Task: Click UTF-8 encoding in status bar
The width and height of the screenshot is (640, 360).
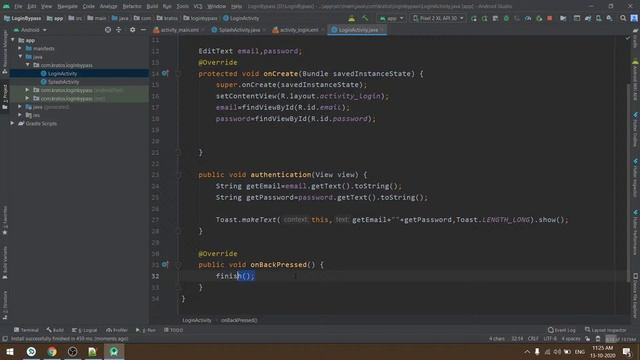Action: point(550,339)
